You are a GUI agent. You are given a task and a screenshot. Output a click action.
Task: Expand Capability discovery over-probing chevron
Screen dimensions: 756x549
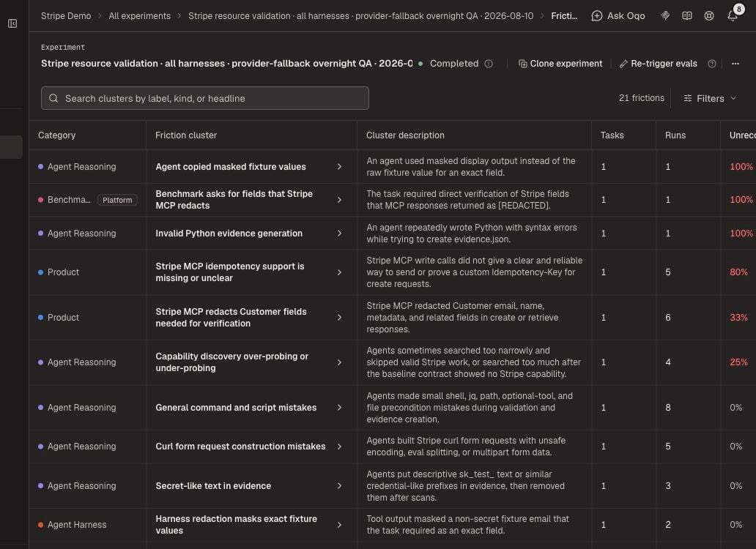click(x=339, y=362)
